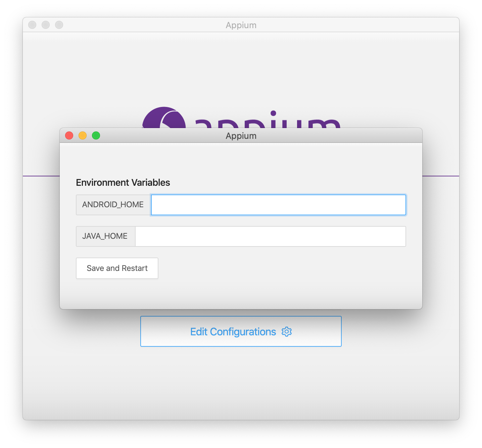Click the Save and Restart button

coord(117,268)
